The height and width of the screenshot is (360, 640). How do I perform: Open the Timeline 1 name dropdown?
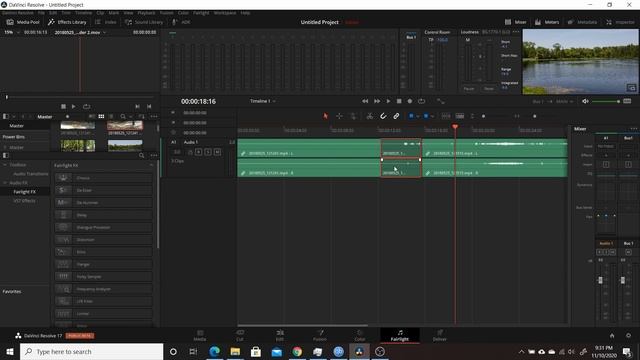point(262,101)
